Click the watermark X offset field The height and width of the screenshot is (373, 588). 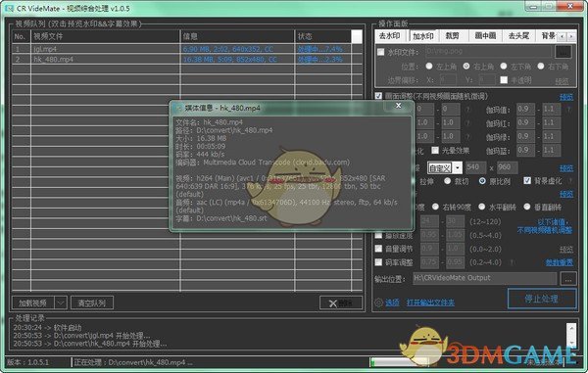pos(448,79)
